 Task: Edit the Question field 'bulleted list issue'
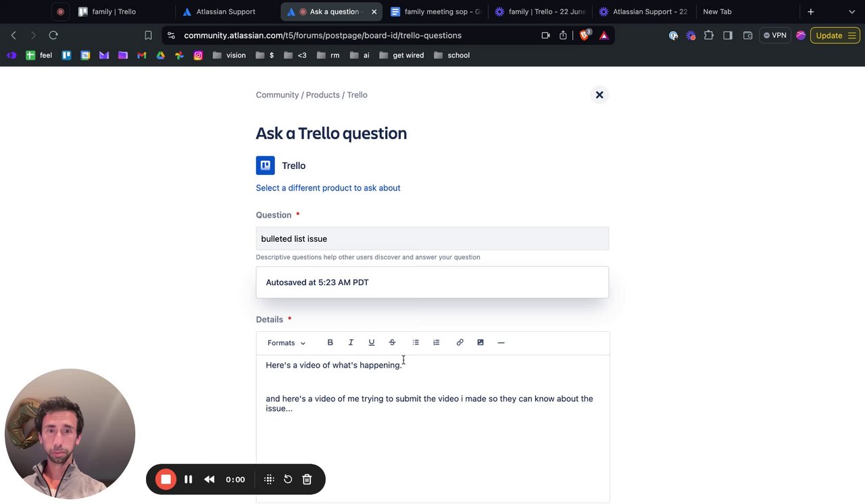432,238
